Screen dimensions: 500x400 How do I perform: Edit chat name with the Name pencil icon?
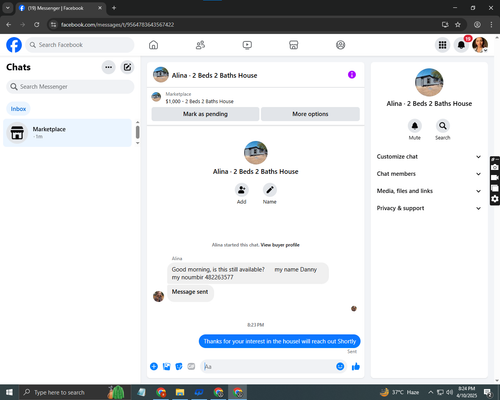tap(270, 190)
